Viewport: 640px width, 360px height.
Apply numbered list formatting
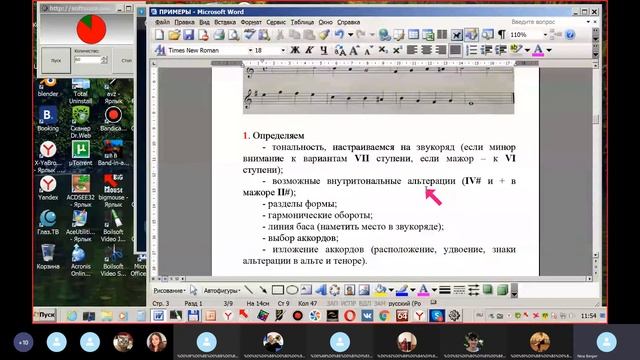471,50
